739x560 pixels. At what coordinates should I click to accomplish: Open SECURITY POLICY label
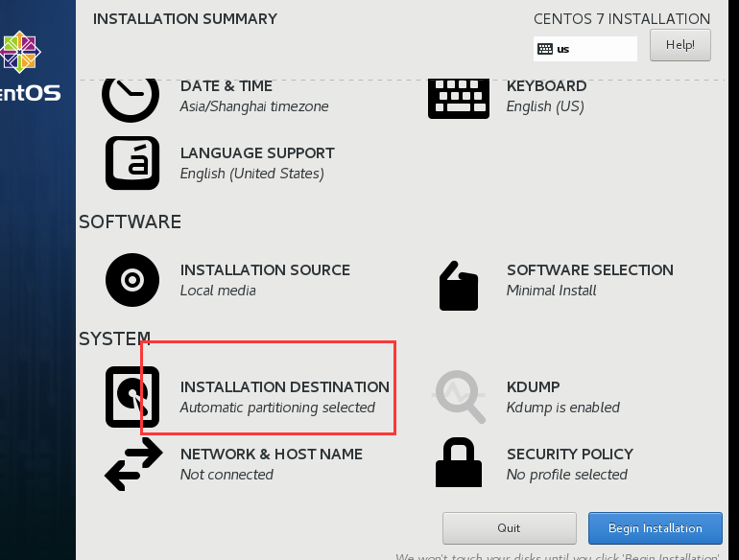point(570,454)
